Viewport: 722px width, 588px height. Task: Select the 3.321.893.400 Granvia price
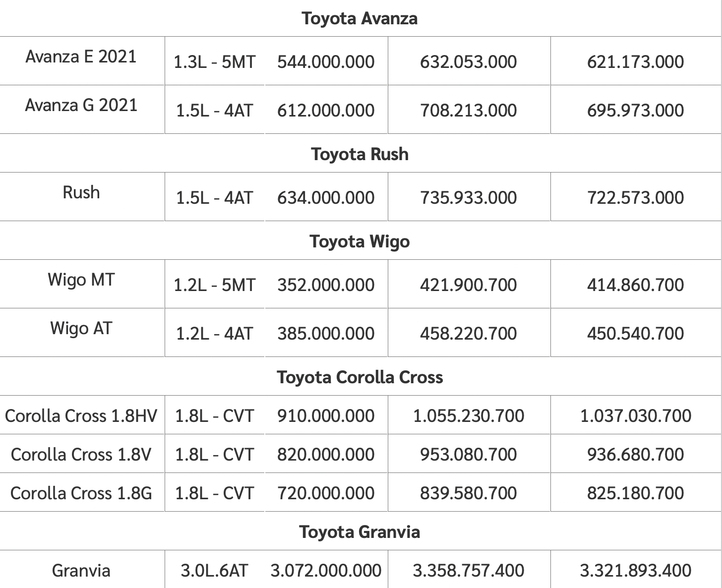coord(635,570)
